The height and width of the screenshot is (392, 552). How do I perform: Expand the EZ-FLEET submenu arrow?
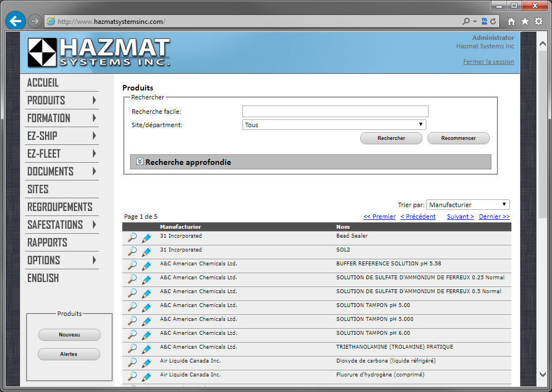click(x=94, y=153)
